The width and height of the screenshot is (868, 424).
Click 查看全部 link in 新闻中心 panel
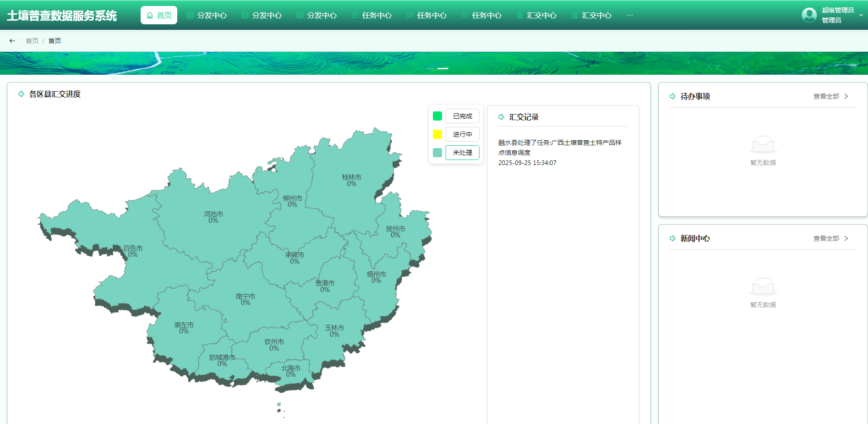point(826,238)
